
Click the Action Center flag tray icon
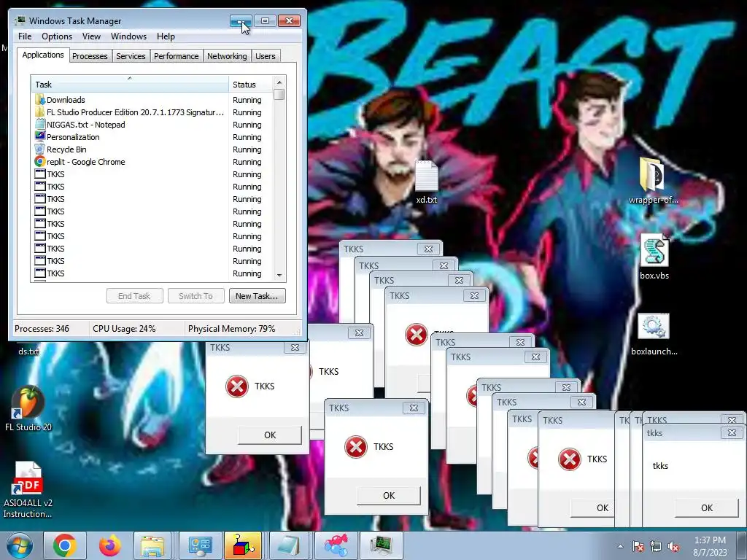point(638,547)
